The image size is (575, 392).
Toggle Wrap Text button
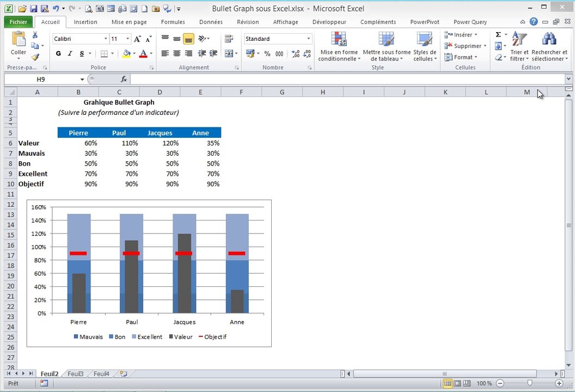click(x=229, y=39)
